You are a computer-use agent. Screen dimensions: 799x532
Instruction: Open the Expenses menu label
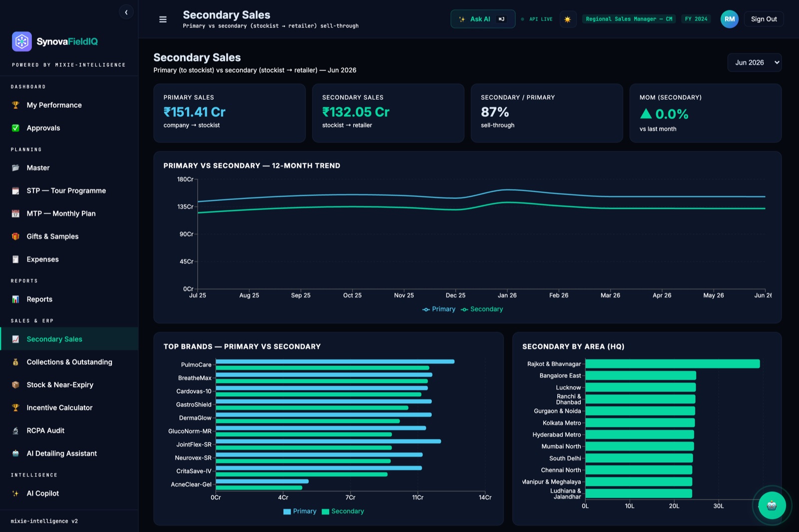pyautogui.click(x=42, y=260)
